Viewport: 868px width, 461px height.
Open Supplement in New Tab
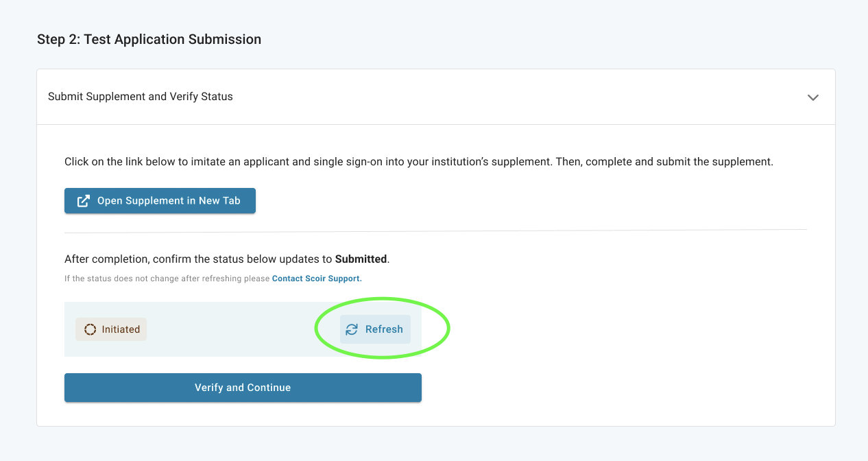pyautogui.click(x=160, y=201)
